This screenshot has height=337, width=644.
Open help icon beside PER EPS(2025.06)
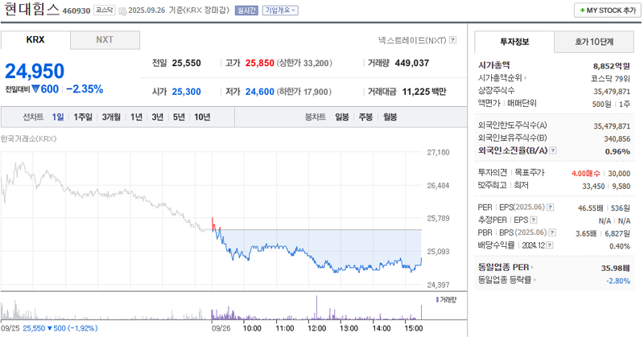pyautogui.click(x=550, y=208)
